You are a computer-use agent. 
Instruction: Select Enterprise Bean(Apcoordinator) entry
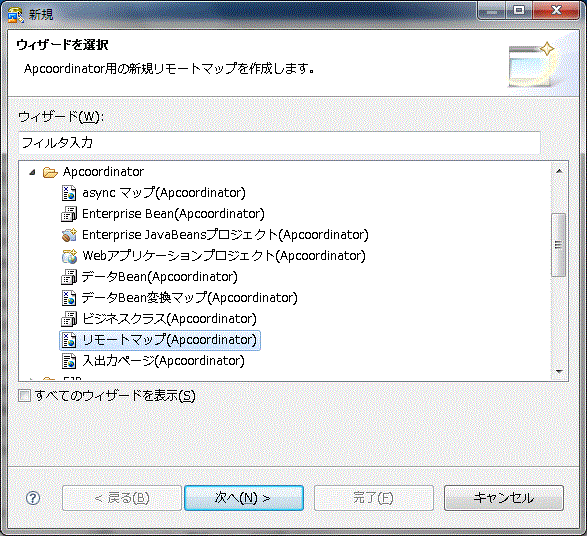tap(173, 214)
